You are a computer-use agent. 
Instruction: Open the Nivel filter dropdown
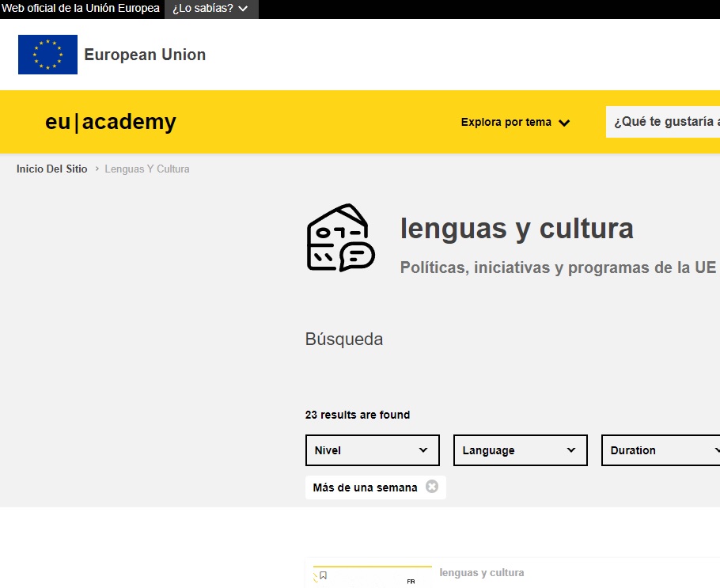(x=373, y=450)
